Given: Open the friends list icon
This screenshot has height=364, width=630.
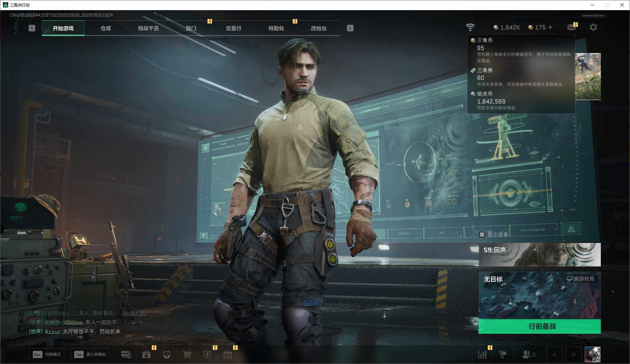Looking at the screenshot, I should (x=528, y=355).
